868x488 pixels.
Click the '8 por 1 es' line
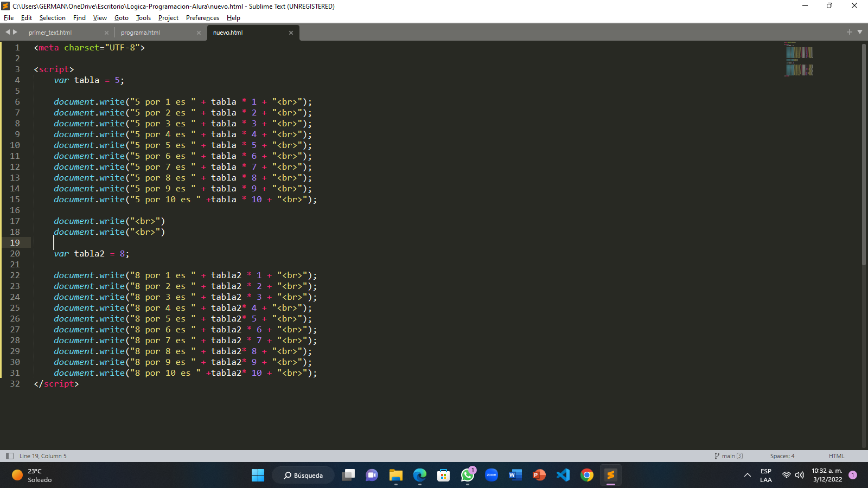[186, 275]
